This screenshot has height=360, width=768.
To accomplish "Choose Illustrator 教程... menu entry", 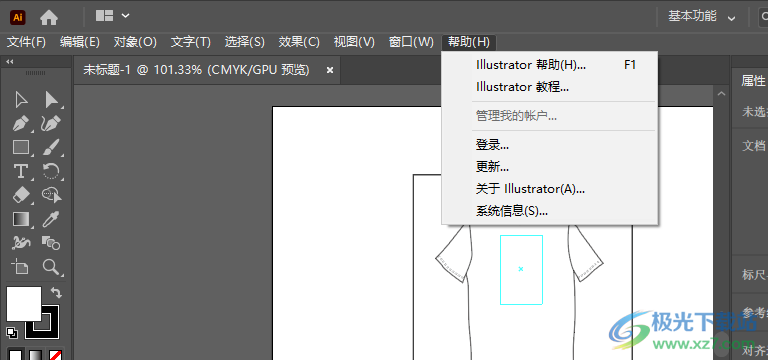I will click(550, 87).
